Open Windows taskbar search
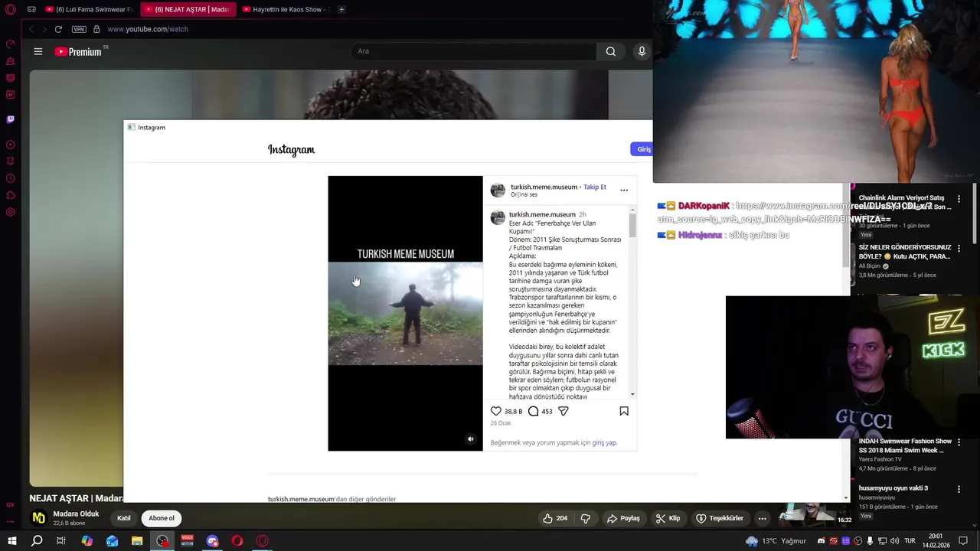 pyautogui.click(x=37, y=541)
